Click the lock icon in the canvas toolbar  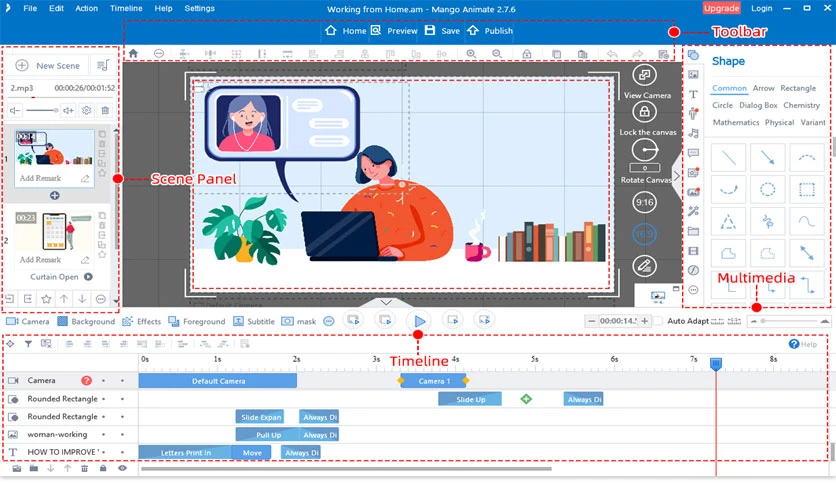click(527, 54)
